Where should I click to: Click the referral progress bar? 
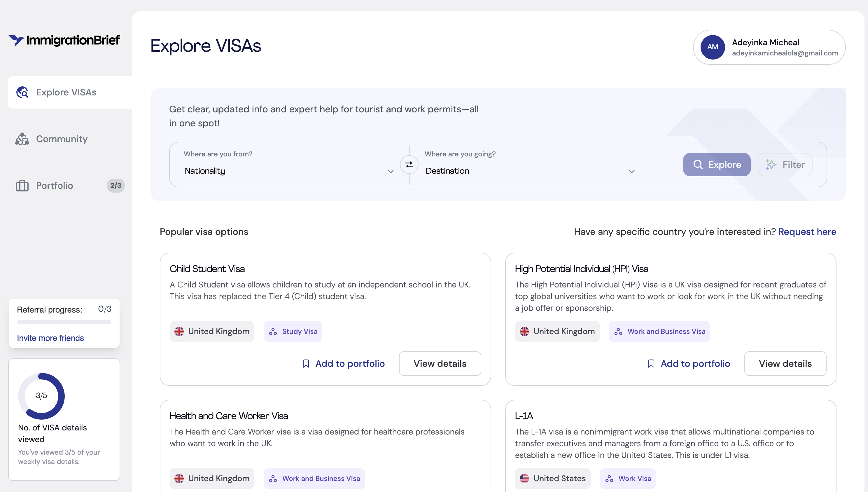pyautogui.click(x=64, y=322)
